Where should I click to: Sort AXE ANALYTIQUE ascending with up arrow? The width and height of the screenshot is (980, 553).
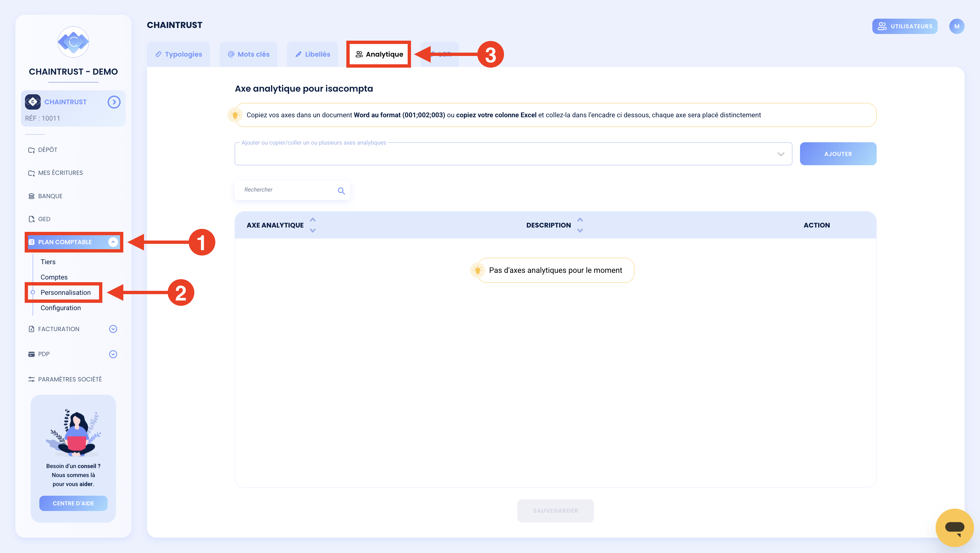pos(313,220)
